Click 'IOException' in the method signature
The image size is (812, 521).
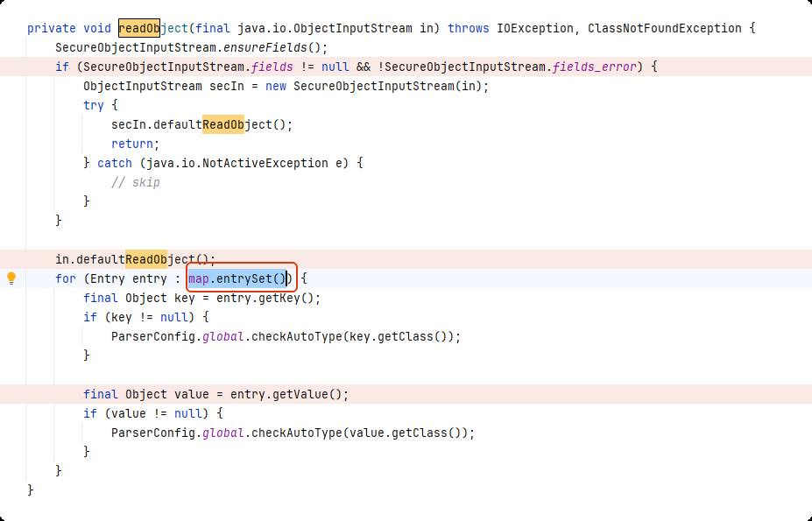[x=535, y=28]
